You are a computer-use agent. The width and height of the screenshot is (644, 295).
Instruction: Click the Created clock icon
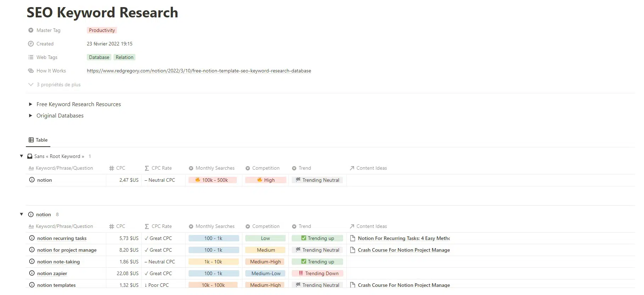click(31, 44)
